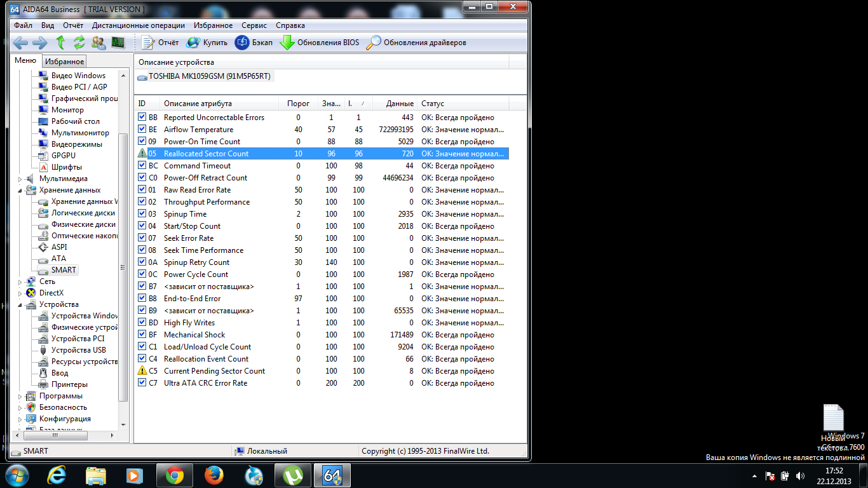Image resolution: width=868 pixels, height=488 pixels.
Task: Toggle checkbox for Spinup Time
Action: coord(142,214)
